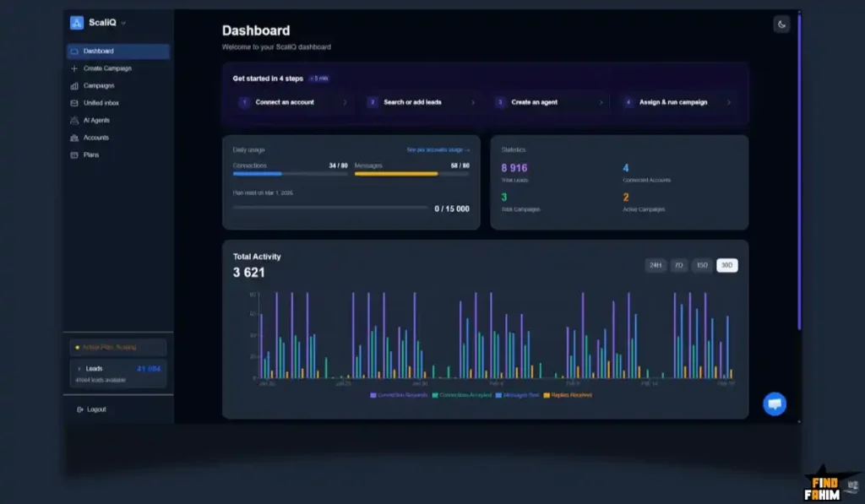Click the page's vertical scrollbar
Screen dimensions: 865x504
point(799,169)
